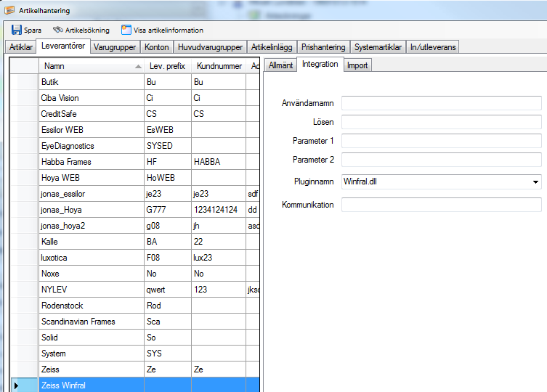
Task: Select the jonas_hoya2 supplier row
Action: tap(134, 226)
